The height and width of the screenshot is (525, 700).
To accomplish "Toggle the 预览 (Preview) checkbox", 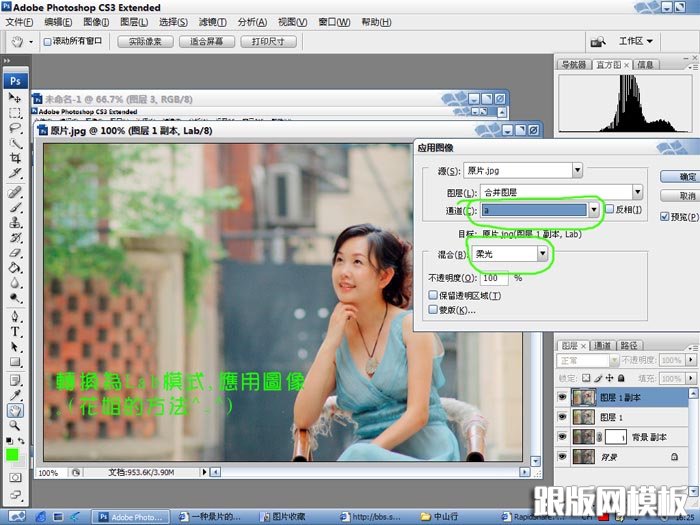I will (665, 216).
